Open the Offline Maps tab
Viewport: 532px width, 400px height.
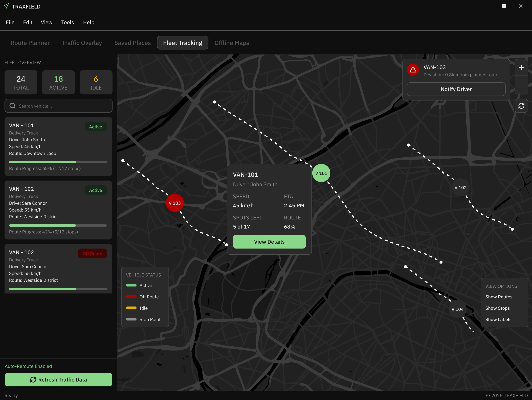(232, 43)
